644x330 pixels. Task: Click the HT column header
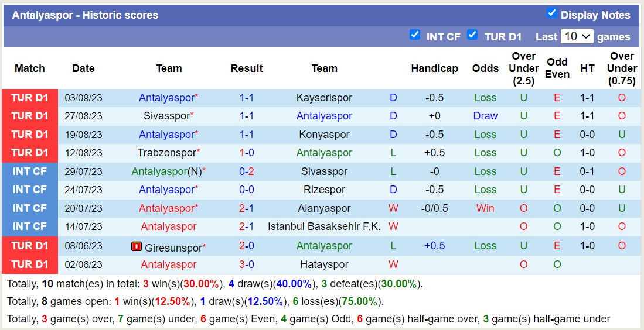point(587,68)
